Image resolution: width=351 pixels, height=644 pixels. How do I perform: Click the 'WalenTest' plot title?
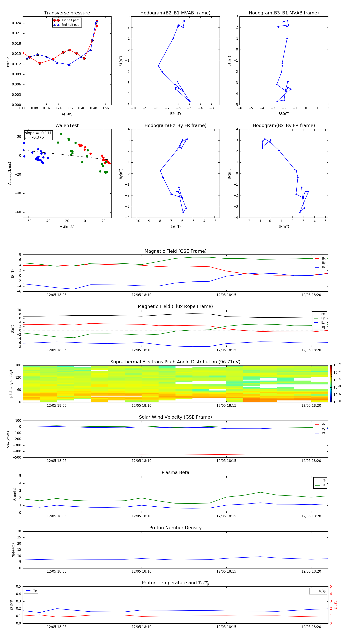click(67, 125)
